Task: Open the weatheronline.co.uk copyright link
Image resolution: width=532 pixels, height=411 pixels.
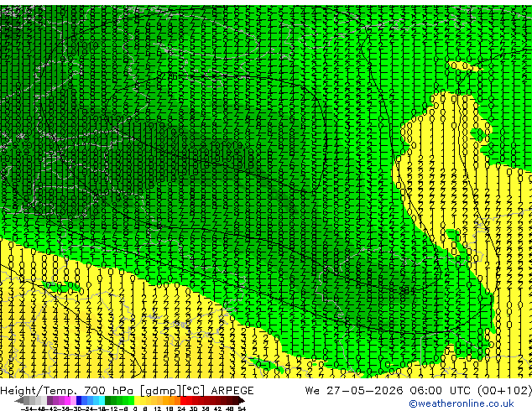Action: [462, 403]
